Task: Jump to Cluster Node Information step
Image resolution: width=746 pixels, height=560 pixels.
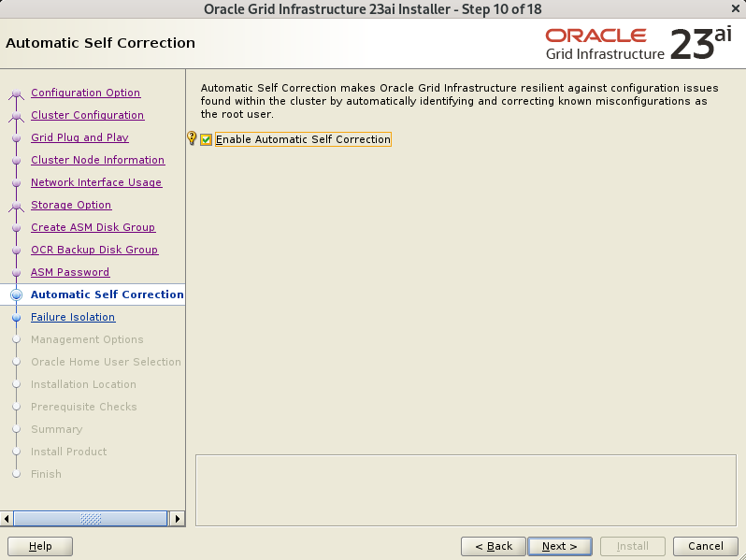Action: pyautogui.click(x=97, y=160)
